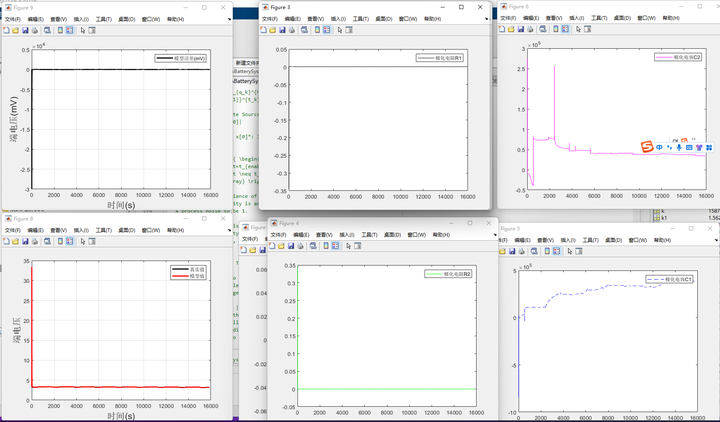Click Save icon in Figure 9 toolbar
This screenshot has width=720, height=422.
[x=26, y=30]
